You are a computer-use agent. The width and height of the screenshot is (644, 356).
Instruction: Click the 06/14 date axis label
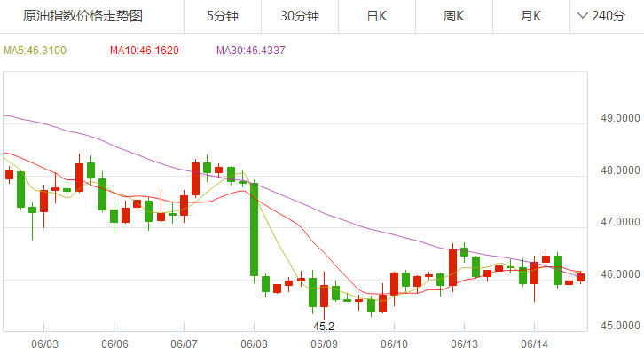[534, 344]
